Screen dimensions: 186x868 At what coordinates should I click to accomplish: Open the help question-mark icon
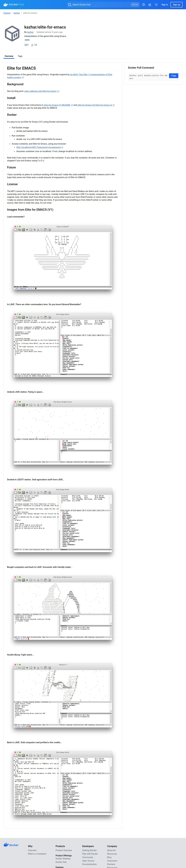point(143,5)
